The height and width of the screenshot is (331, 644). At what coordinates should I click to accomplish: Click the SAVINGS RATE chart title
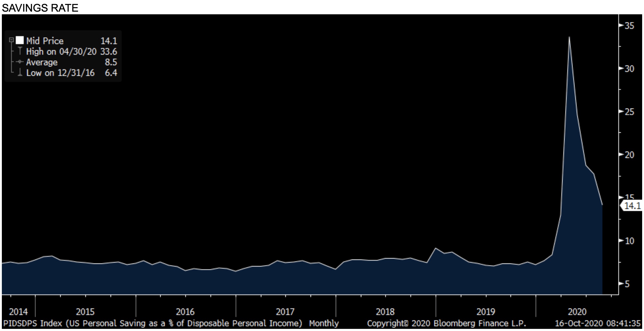[x=40, y=8]
